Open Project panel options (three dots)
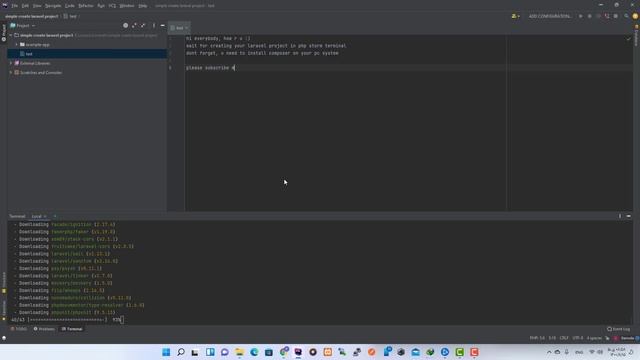The image size is (640, 360). point(154,26)
